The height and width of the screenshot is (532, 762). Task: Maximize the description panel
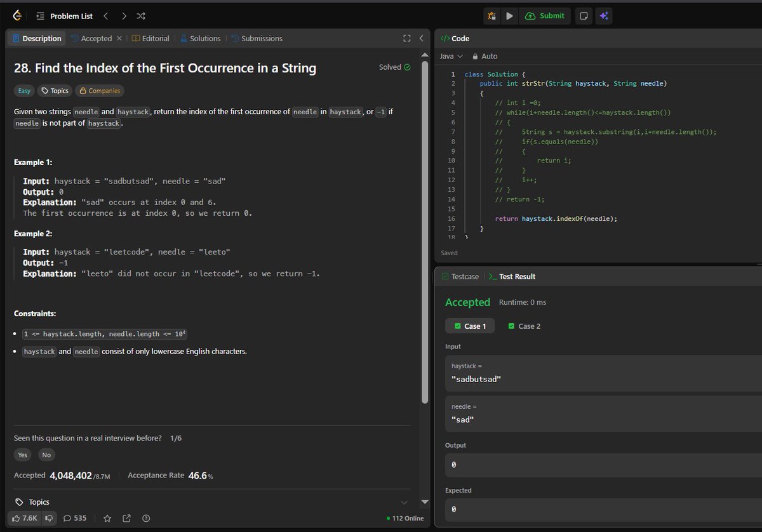pyautogui.click(x=407, y=38)
